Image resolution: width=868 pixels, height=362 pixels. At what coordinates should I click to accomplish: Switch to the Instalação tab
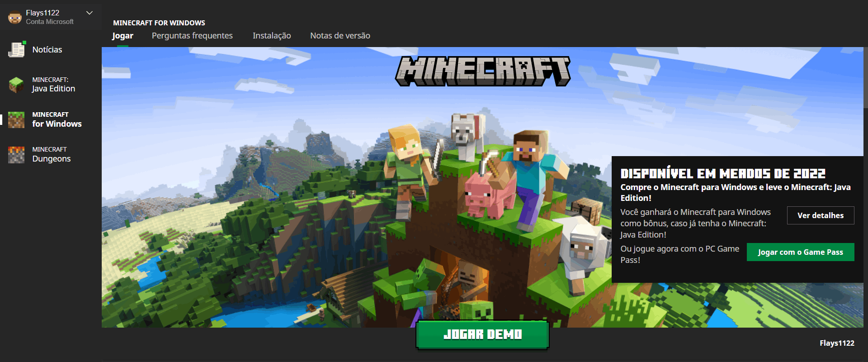(x=272, y=35)
